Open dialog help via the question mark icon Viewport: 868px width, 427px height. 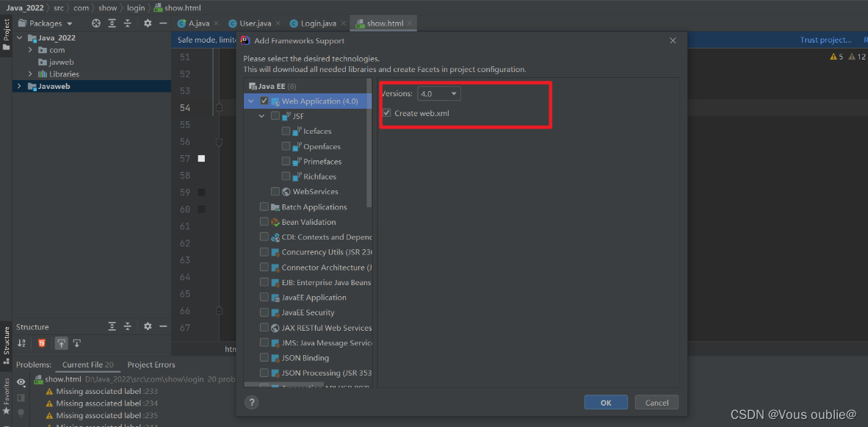[x=251, y=403]
